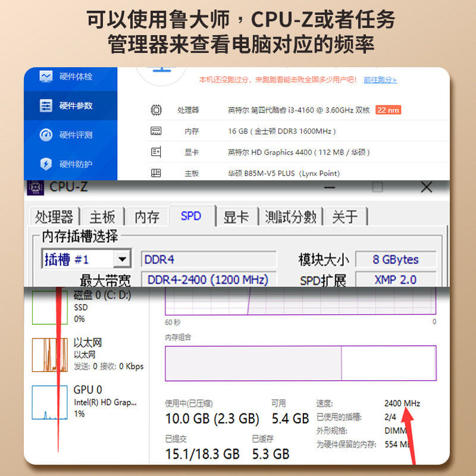Select the 5.3 GB cached value
Screen dimensions: 476x476
click(x=271, y=454)
